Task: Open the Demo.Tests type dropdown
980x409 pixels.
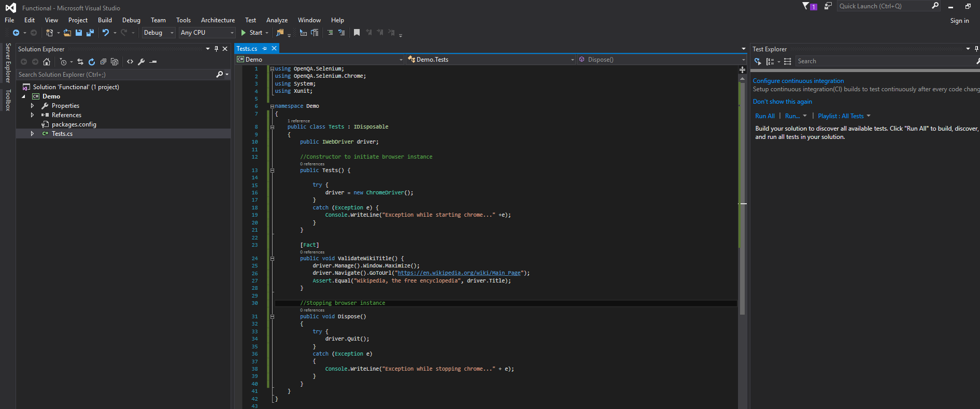Action: click(491, 60)
